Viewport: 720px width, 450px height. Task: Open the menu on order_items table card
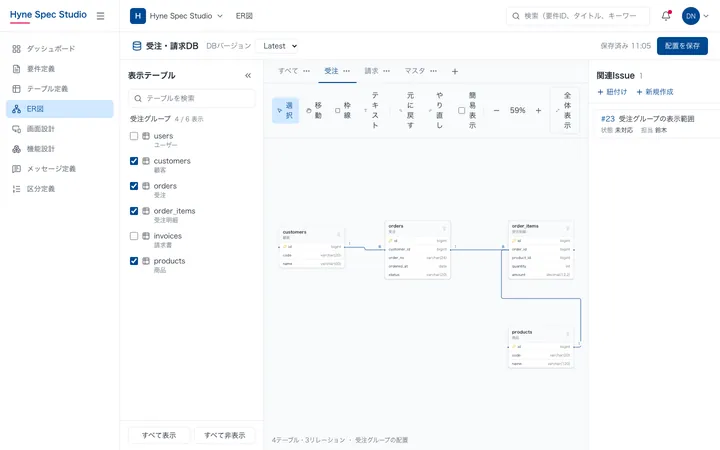click(568, 228)
